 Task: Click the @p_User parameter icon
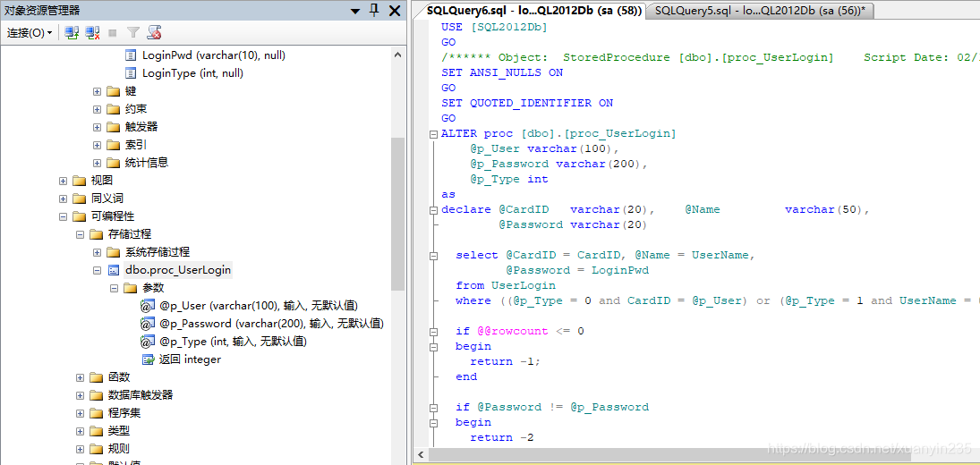click(148, 306)
